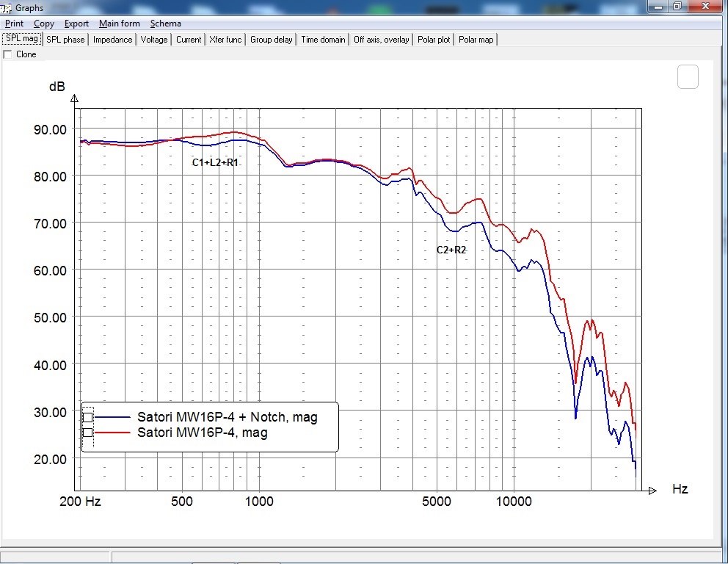728x564 pixels.
Task: Click the 50.00 dB axis value
Action: coord(50,318)
